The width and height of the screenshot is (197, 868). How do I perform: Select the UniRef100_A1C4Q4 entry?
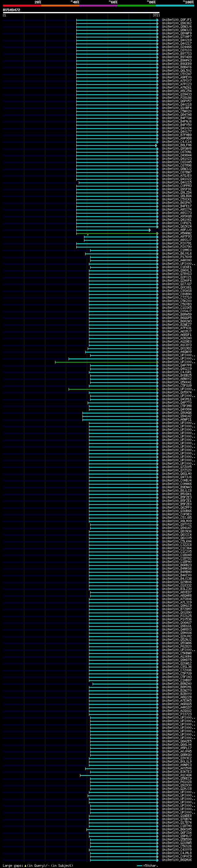point(176,775)
